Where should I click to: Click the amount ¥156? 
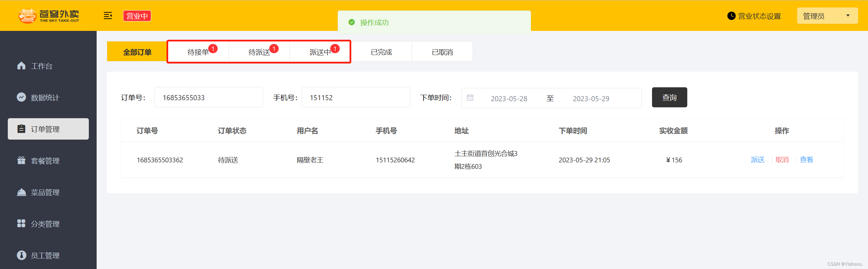click(x=674, y=160)
